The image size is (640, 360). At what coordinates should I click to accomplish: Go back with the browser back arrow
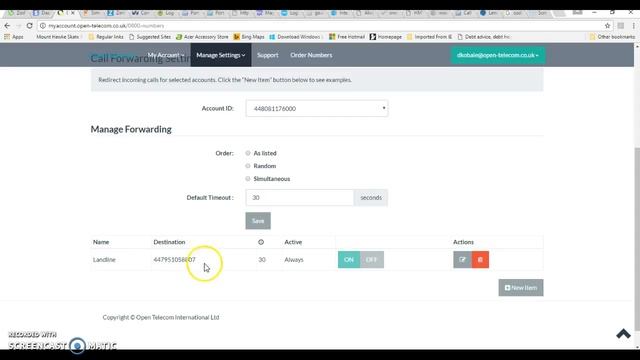[x=7, y=25]
